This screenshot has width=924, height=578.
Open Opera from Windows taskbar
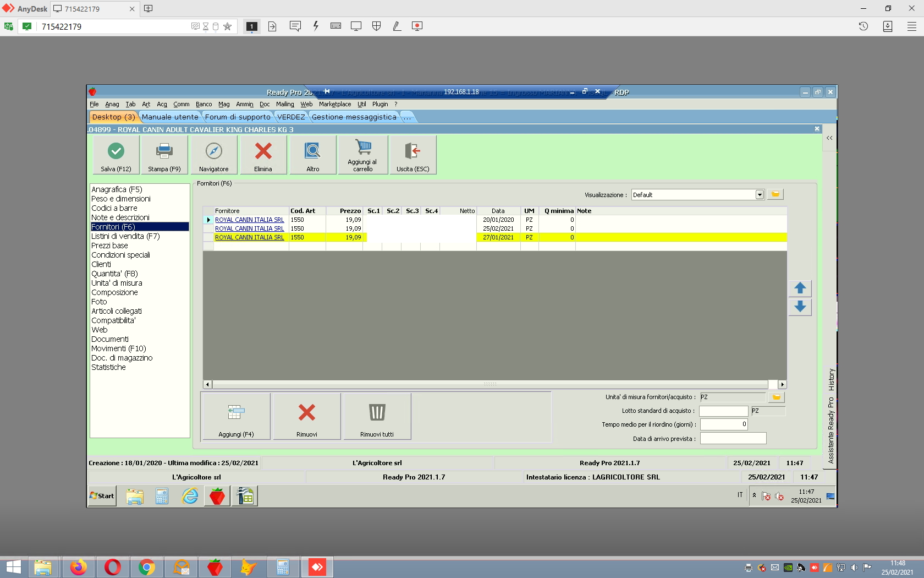tap(113, 567)
